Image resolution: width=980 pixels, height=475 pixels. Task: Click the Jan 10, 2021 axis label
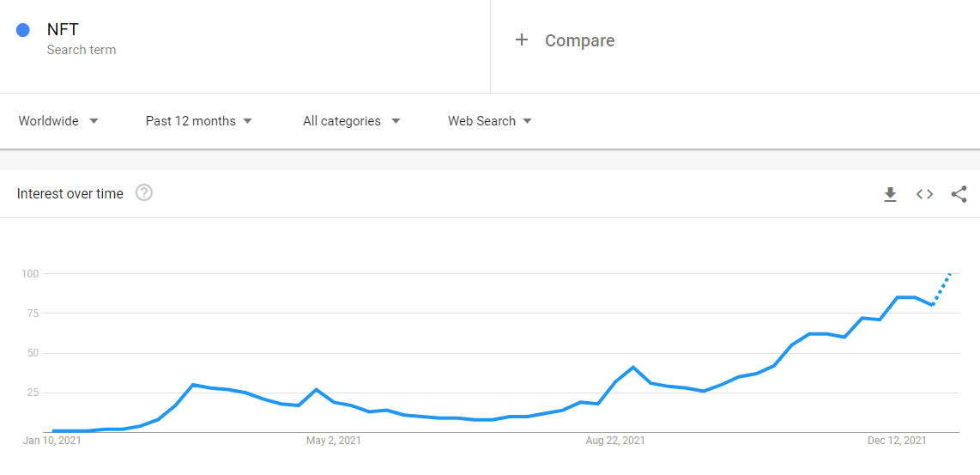pos(51,441)
